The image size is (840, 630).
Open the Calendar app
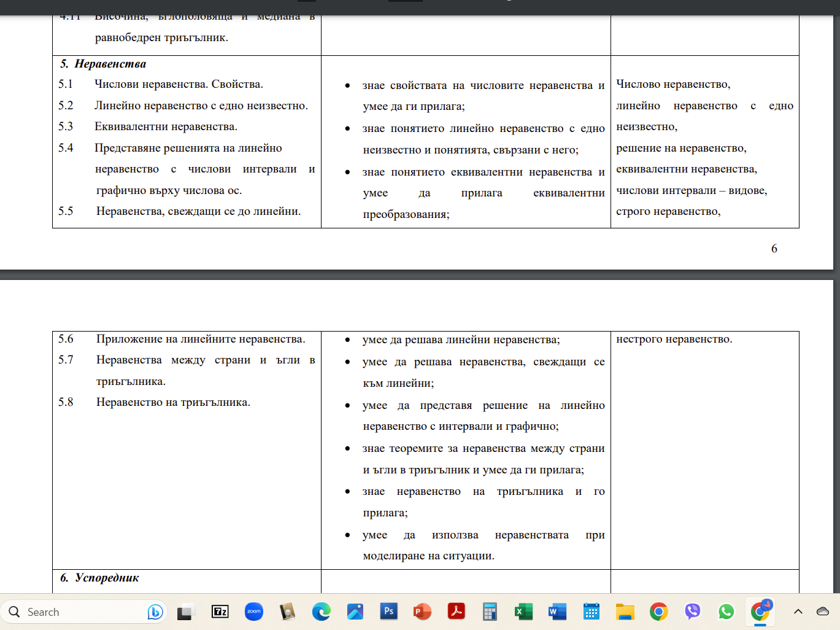coord(591,612)
